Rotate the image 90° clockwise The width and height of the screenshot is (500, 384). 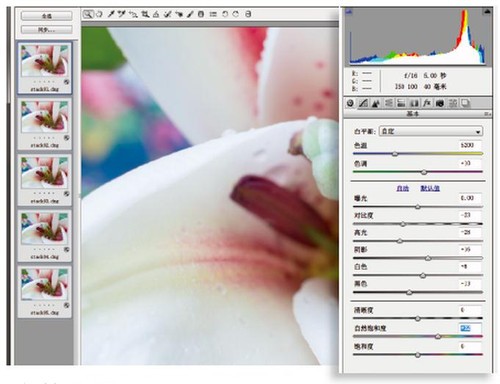(x=236, y=14)
